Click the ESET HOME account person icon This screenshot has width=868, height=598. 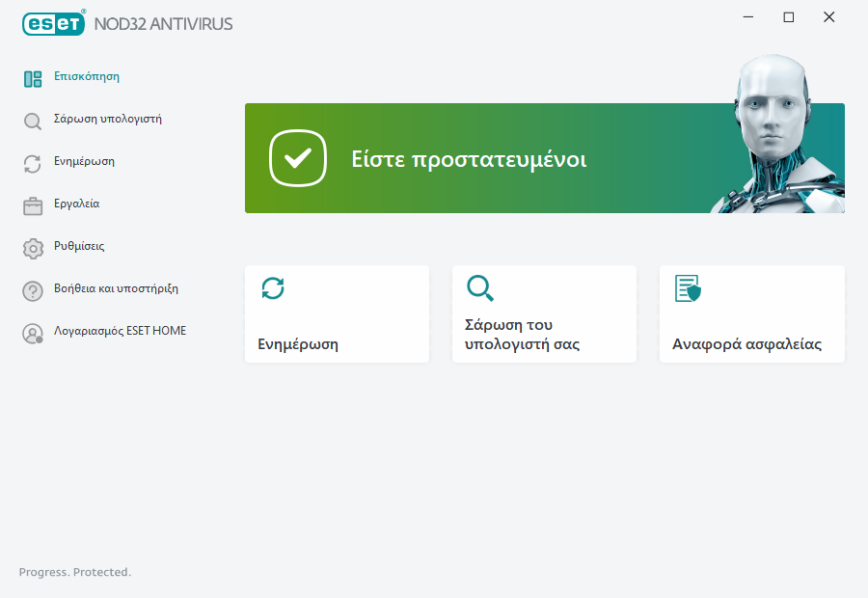(x=32, y=333)
